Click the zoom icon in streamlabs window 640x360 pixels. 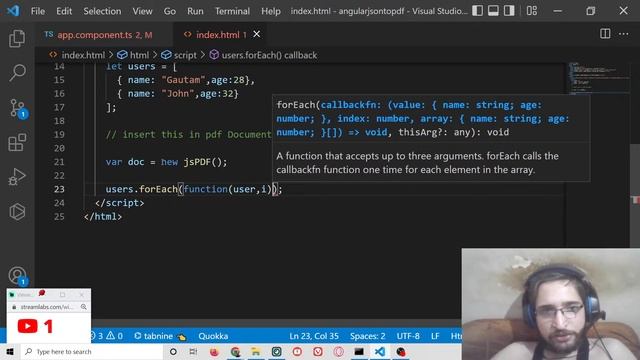[x=84, y=307]
